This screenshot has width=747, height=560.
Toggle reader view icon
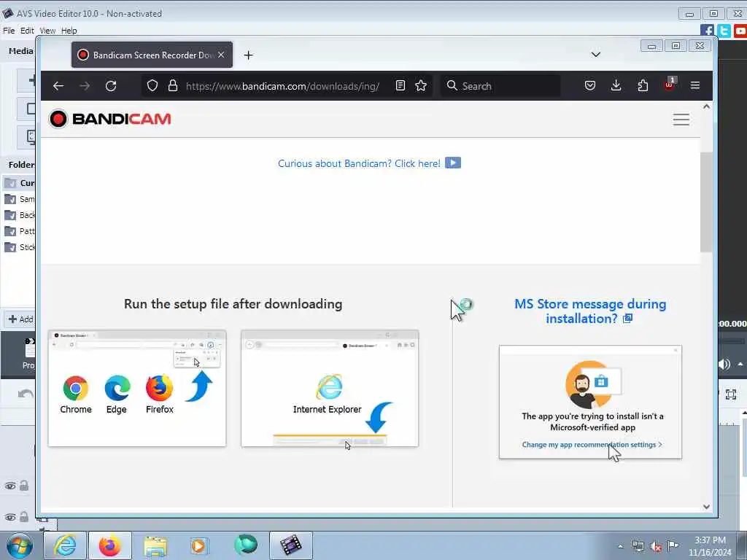pyautogui.click(x=400, y=86)
